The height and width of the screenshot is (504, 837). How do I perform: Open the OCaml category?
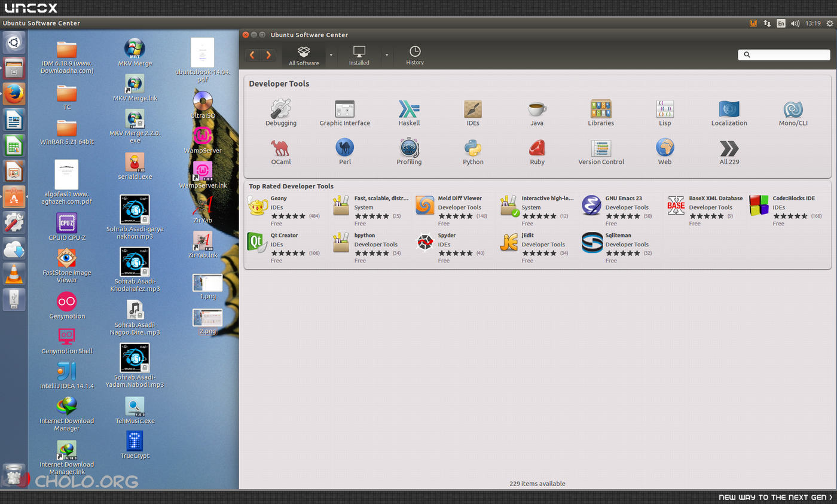(x=280, y=152)
